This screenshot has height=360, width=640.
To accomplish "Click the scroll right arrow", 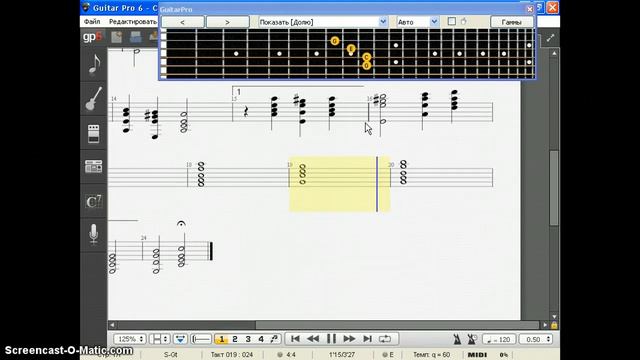I will (545, 325).
